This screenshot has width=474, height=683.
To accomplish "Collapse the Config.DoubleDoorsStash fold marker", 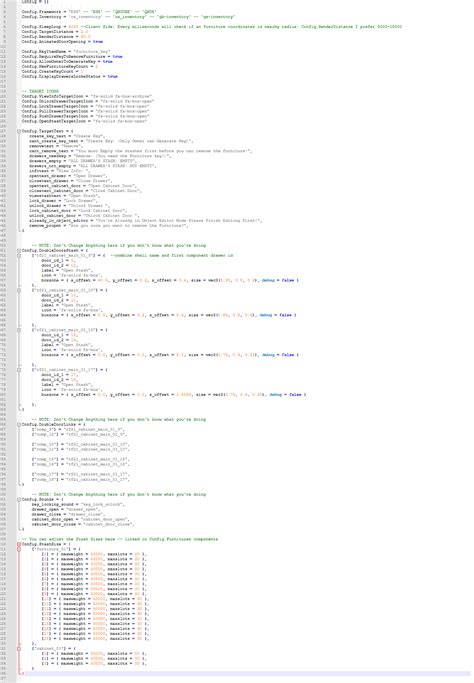I will (19, 250).
